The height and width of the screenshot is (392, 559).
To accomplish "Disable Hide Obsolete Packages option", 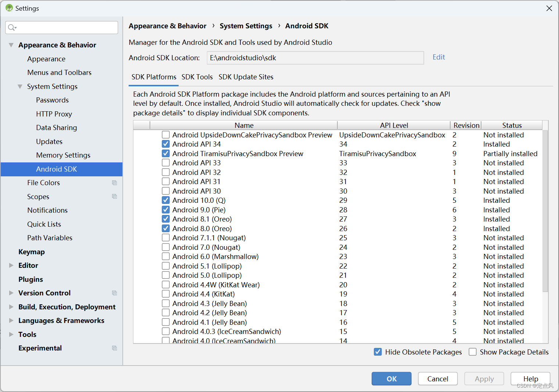I will coord(378,352).
